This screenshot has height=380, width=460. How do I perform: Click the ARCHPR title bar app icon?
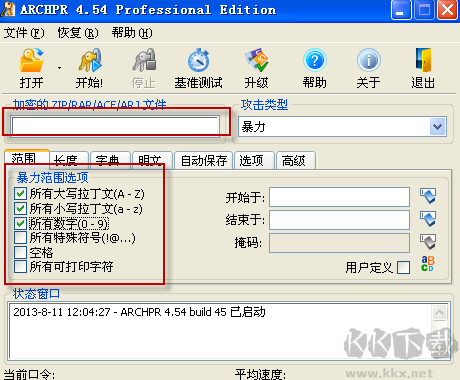tap(8, 9)
